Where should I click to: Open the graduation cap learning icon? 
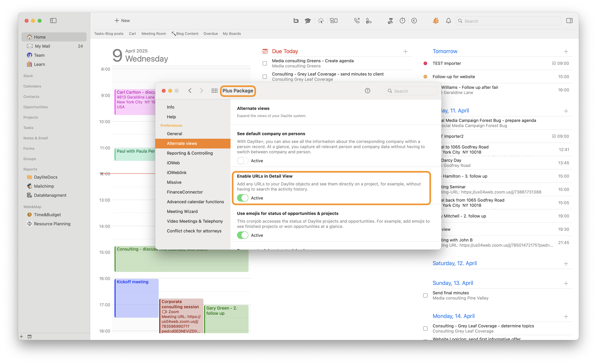(308, 21)
